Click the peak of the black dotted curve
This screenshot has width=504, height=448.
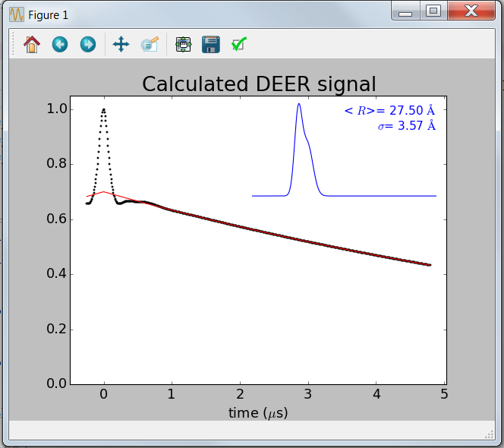103,109
